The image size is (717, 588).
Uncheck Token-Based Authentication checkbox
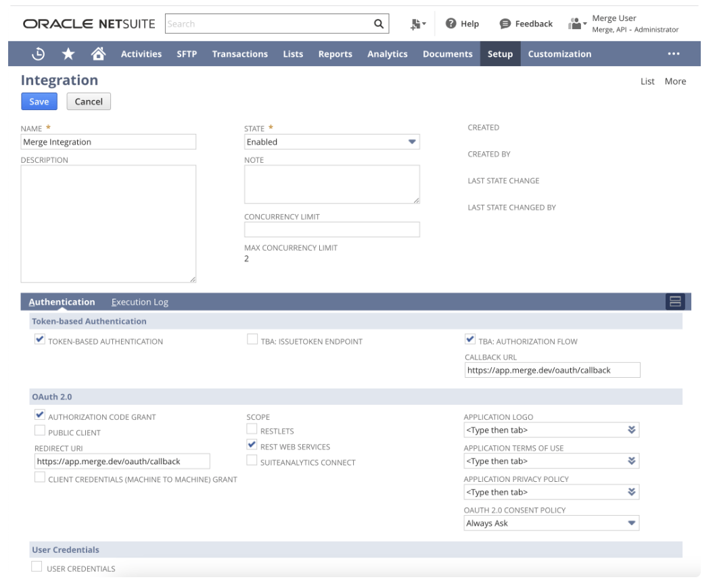[40, 339]
